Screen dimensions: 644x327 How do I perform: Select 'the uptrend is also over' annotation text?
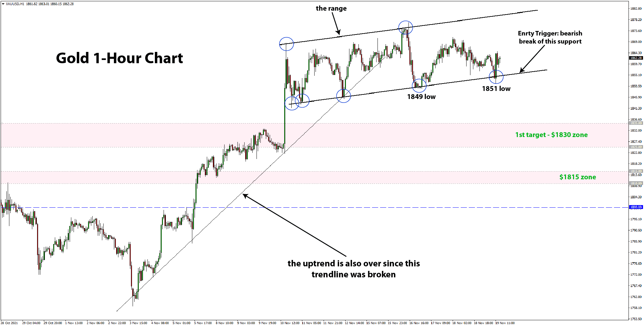pos(354,269)
